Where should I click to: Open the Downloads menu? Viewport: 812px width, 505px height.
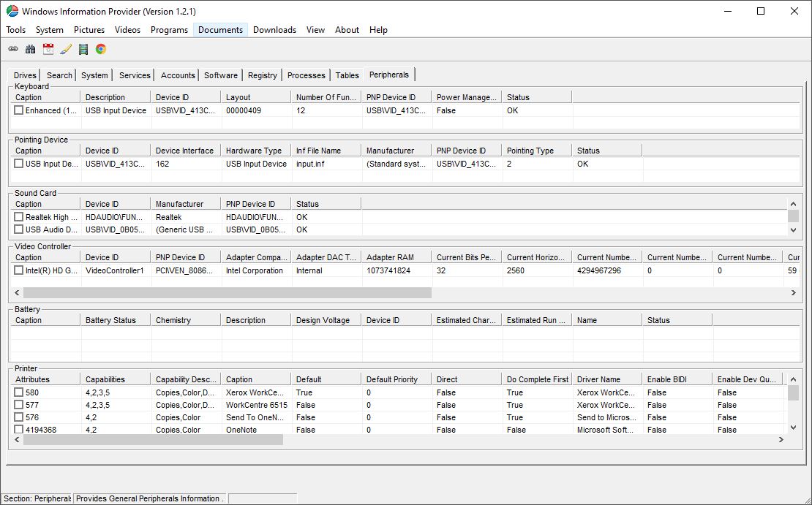click(x=274, y=30)
